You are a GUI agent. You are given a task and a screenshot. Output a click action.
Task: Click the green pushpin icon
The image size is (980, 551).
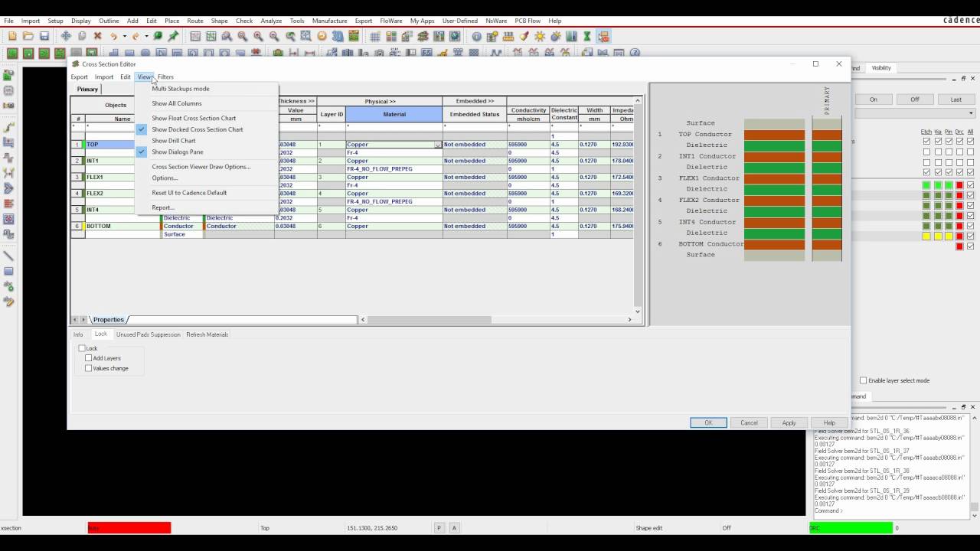tap(173, 36)
